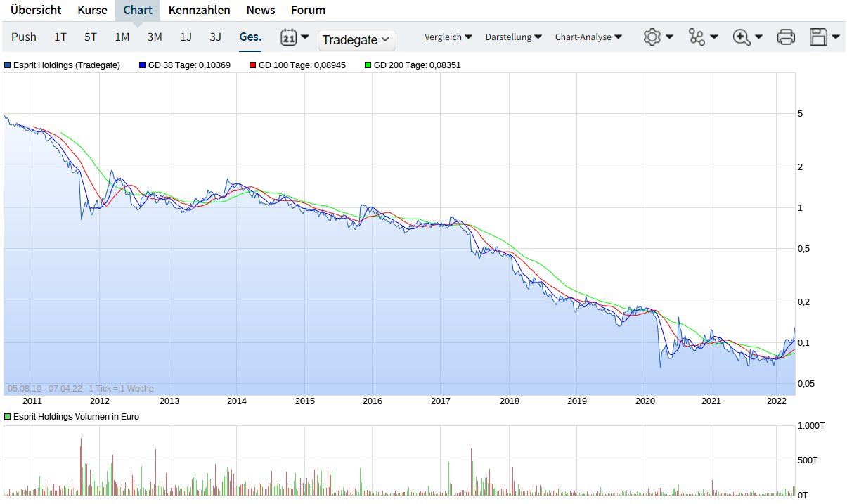Screen dimensions: 847x504
Task: Click the green volume legend square
Action: coord(7,416)
